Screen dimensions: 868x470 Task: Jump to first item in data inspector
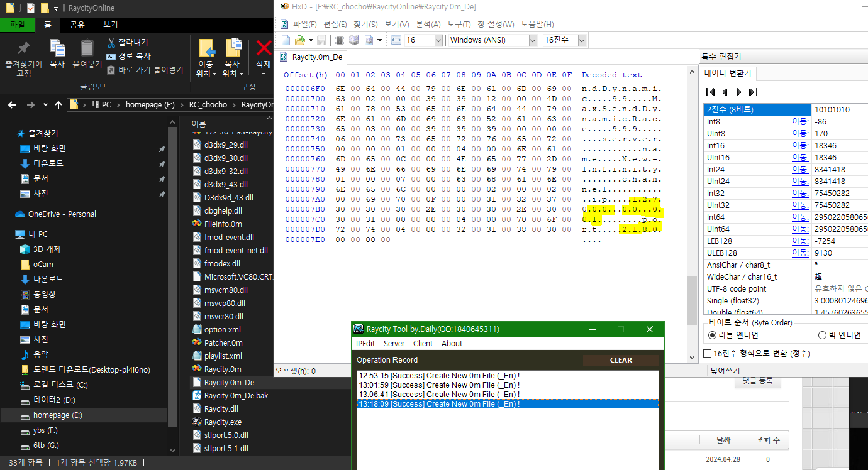coord(711,92)
